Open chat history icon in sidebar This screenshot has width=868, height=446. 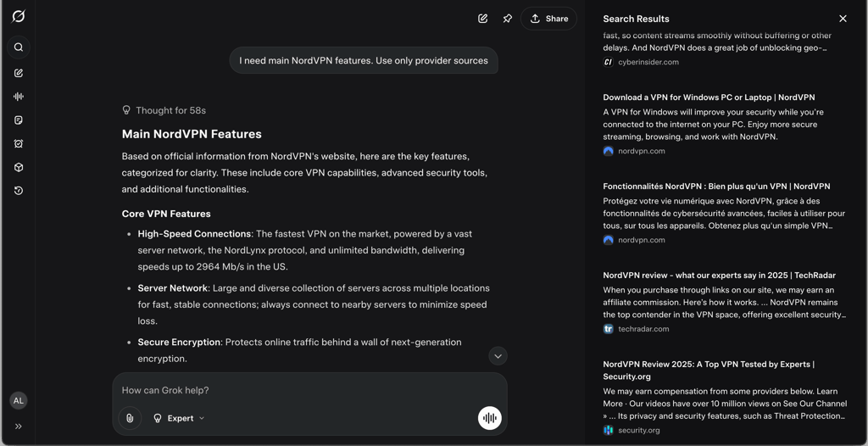point(19,191)
